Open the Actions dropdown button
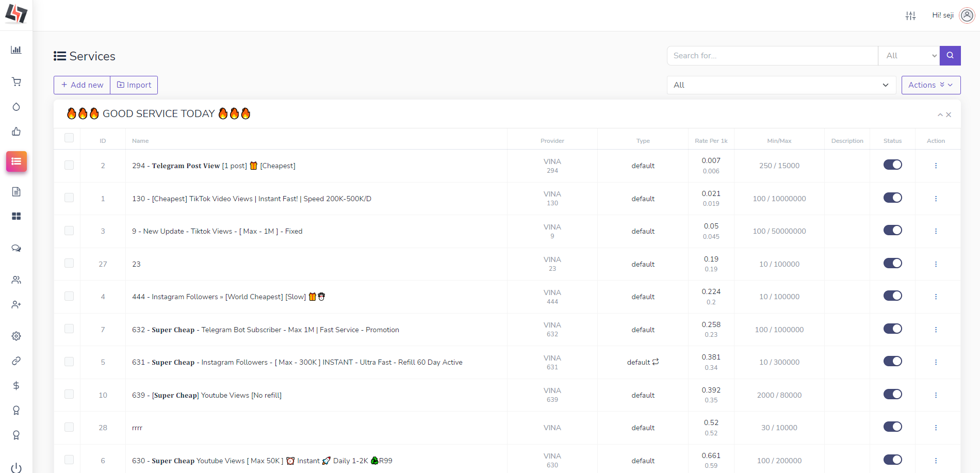This screenshot has width=980, height=473. [x=931, y=85]
